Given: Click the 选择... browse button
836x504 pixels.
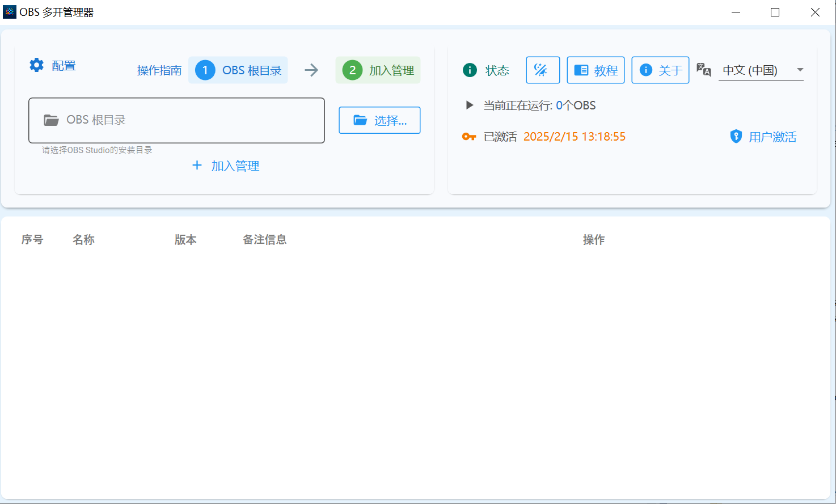Looking at the screenshot, I should (x=379, y=120).
